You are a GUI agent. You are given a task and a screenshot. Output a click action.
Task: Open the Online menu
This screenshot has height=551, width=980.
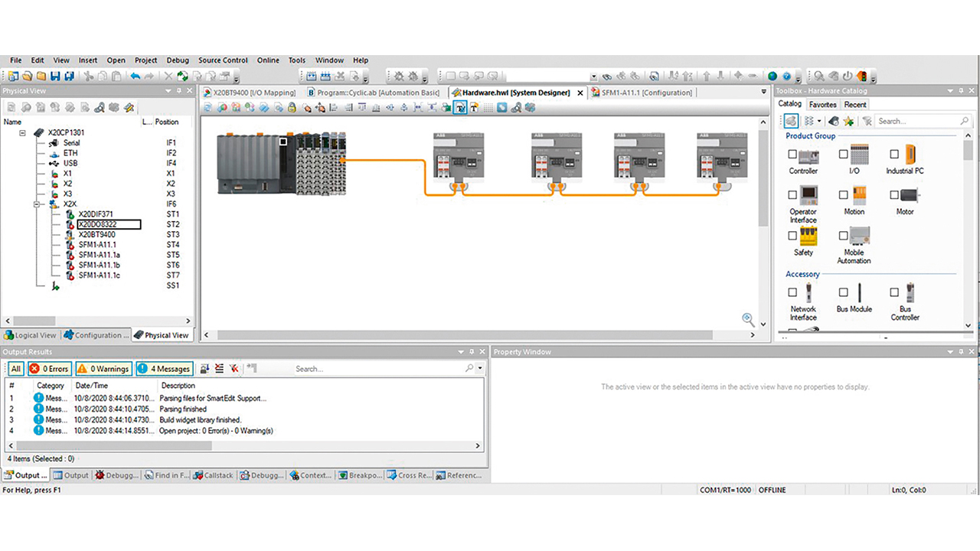coord(268,60)
